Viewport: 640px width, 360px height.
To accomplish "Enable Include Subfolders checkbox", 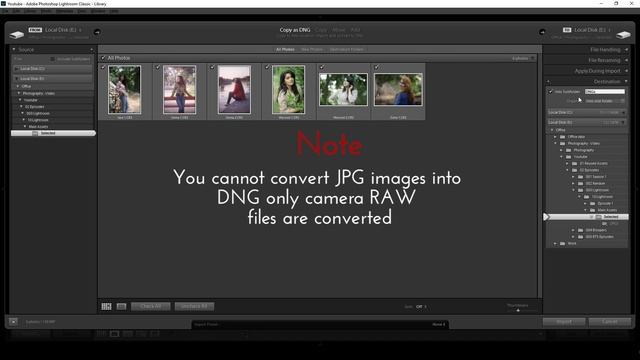I will click(52, 59).
